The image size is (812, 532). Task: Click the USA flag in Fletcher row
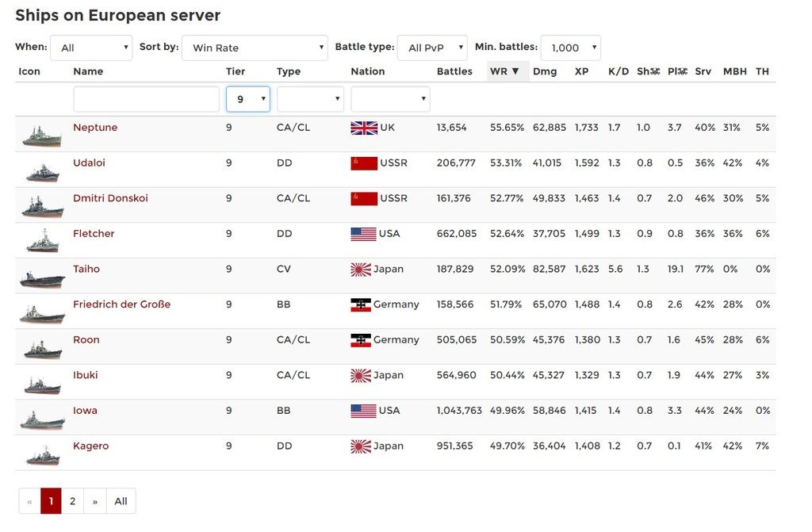pyautogui.click(x=364, y=234)
